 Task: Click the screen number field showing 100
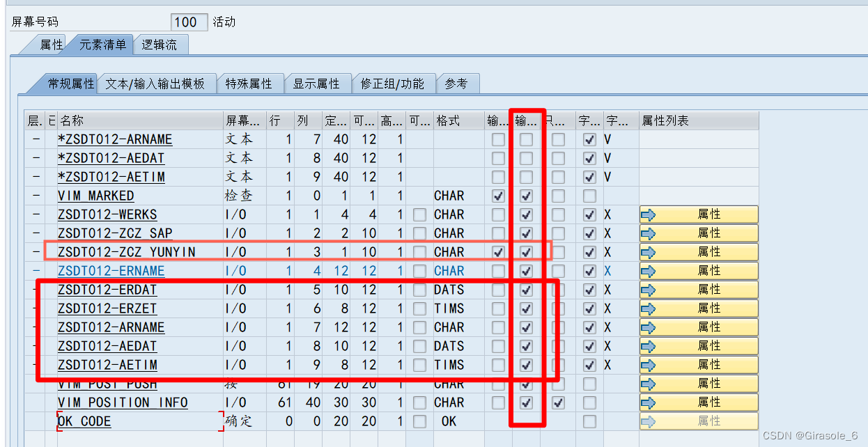point(188,22)
